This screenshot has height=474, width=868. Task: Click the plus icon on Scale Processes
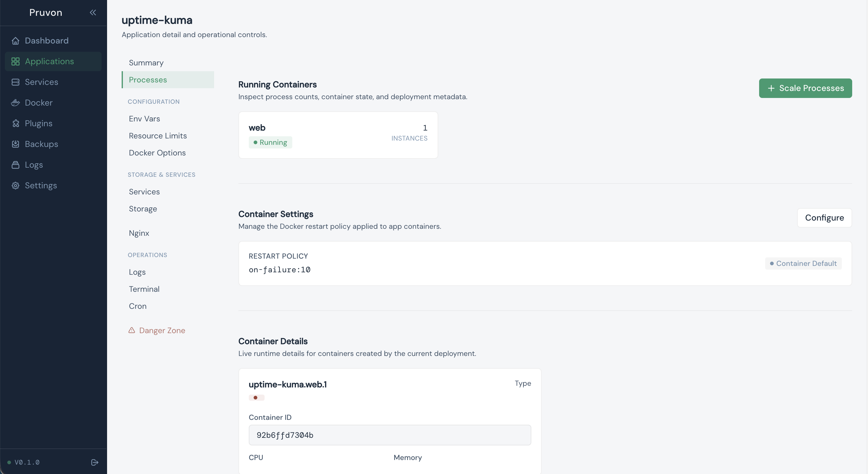pyautogui.click(x=771, y=88)
